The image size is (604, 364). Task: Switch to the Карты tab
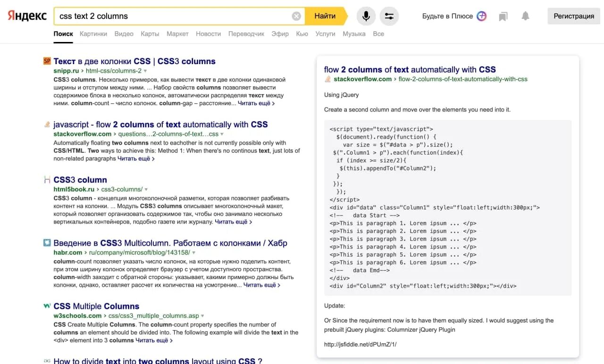tap(150, 34)
